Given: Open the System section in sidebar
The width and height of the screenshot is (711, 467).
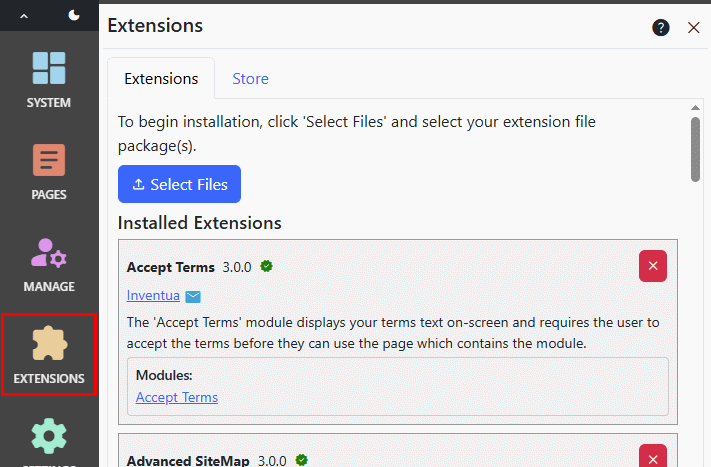Looking at the screenshot, I should click(49, 78).
